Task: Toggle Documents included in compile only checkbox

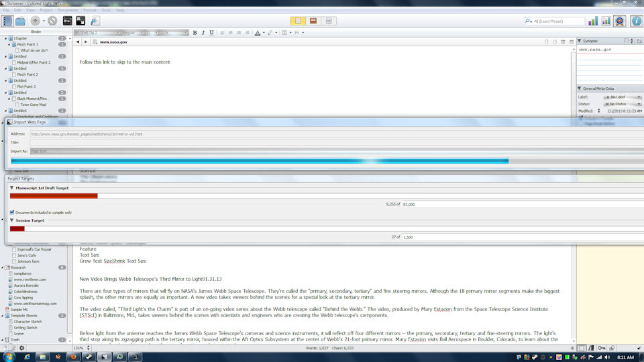Action: (12, 213)
